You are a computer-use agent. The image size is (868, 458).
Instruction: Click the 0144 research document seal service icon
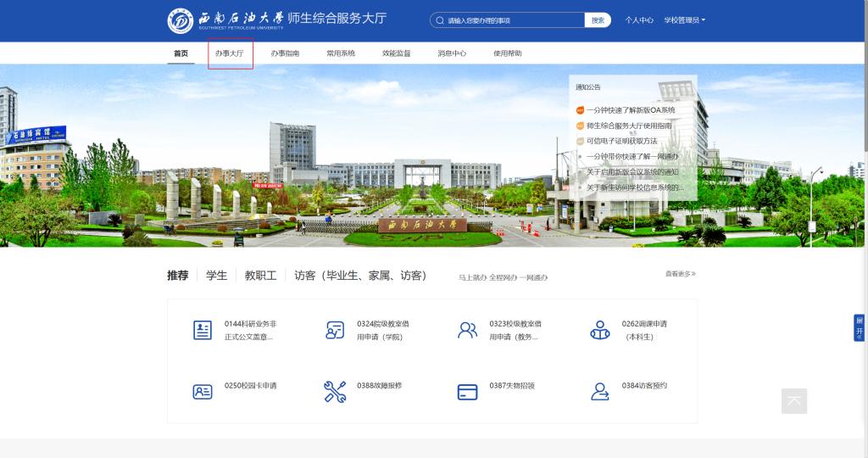(x=203, y=331)
